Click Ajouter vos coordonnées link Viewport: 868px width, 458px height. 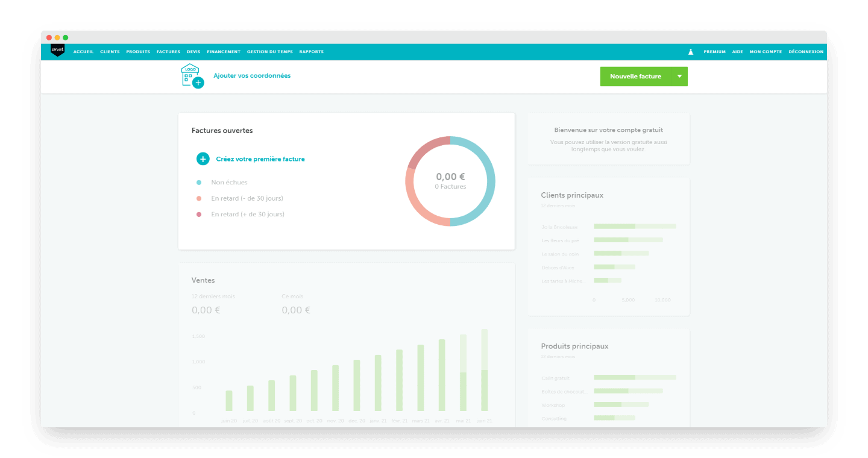coord(252,76)
